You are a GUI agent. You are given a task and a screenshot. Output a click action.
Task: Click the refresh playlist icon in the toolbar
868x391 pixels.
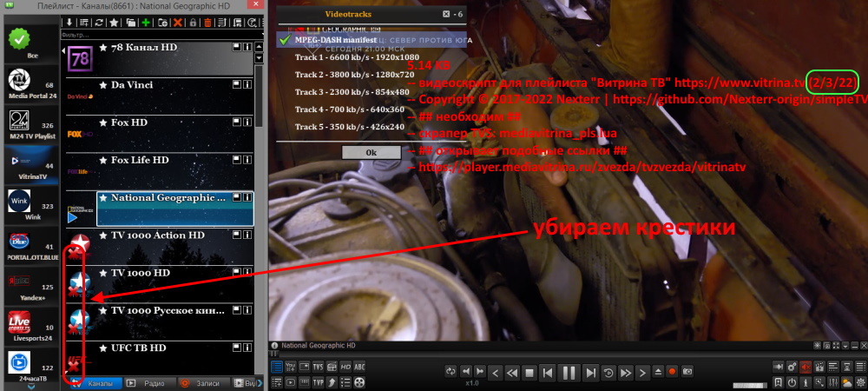coord(99,22)
